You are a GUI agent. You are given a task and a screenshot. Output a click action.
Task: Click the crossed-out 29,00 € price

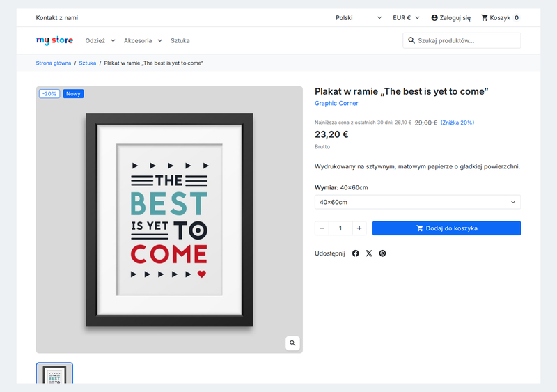tap(426, 123)
